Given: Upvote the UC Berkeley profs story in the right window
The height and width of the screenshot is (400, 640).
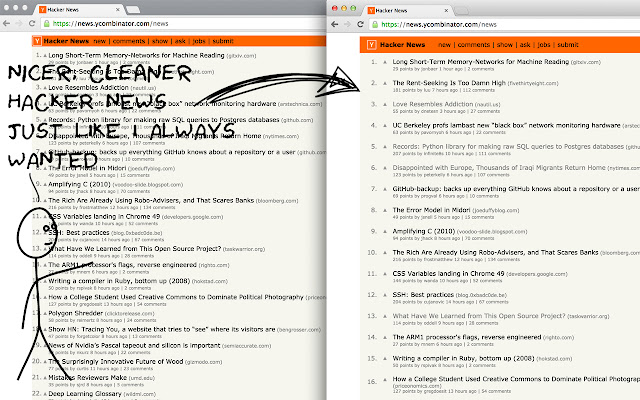Looking at the screenshot, I should click(384, 126).
